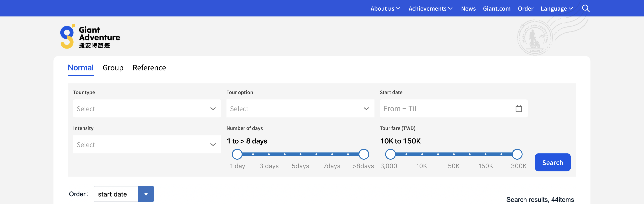Open the Tour type select dropdown
This screenshot has width=644, height=204.
coord(147,109)
